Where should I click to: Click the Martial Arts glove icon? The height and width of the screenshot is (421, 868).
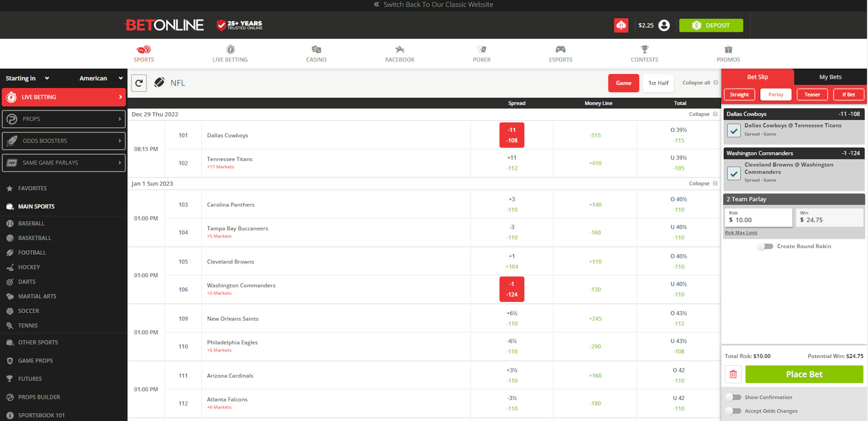[x=10, y=296]
